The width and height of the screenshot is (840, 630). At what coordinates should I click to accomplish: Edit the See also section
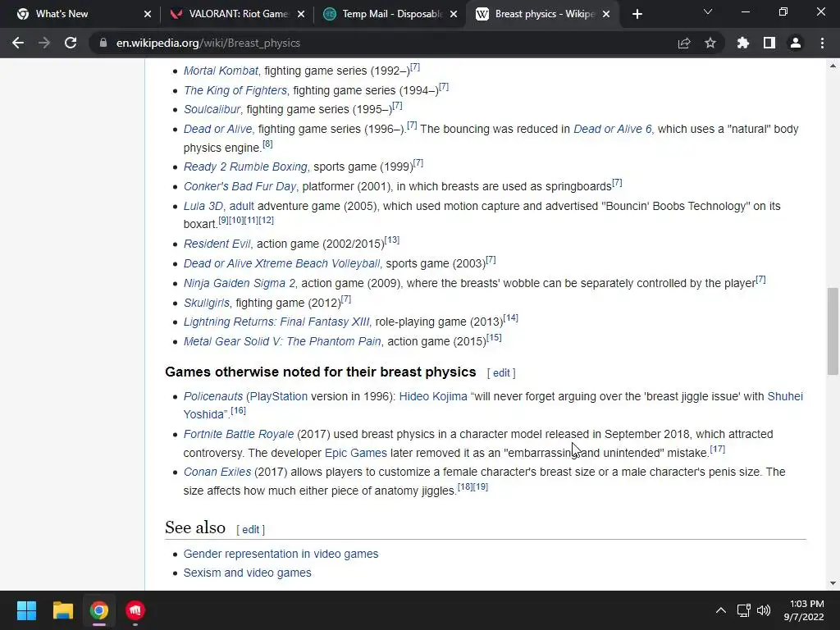250,529
